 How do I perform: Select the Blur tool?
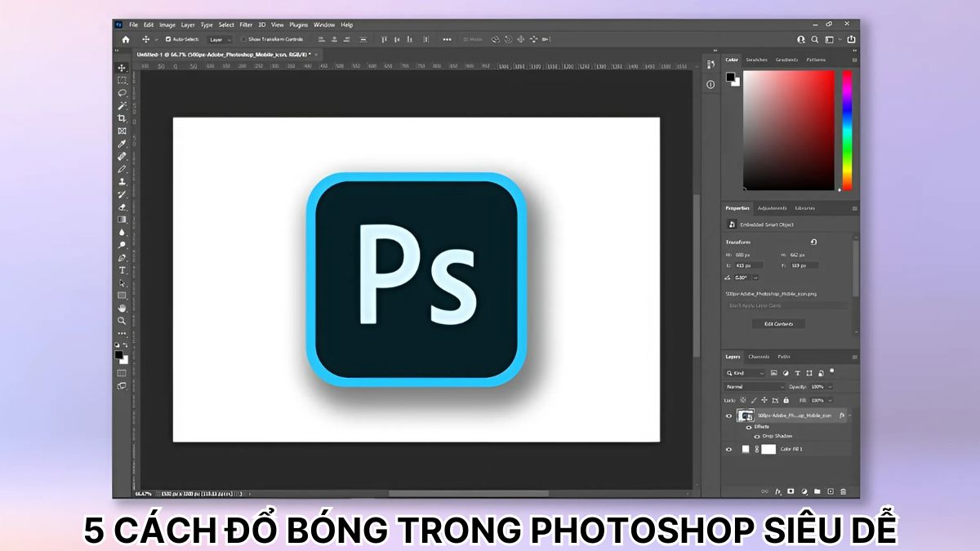(122, 232)
